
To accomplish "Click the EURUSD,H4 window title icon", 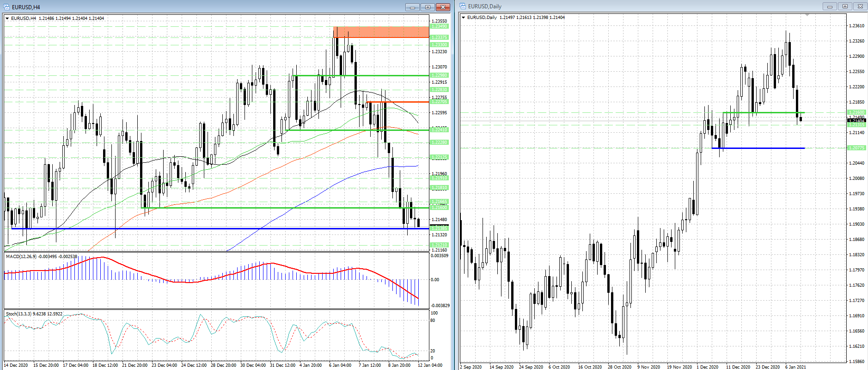I will coord(6,7).
